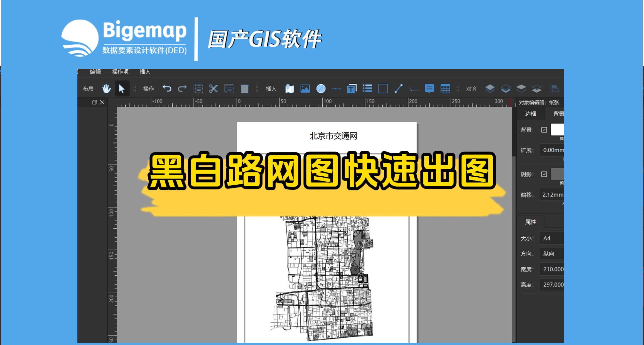Insert a rectangle shape
This screenshot has width=644, height=345.
383,88
